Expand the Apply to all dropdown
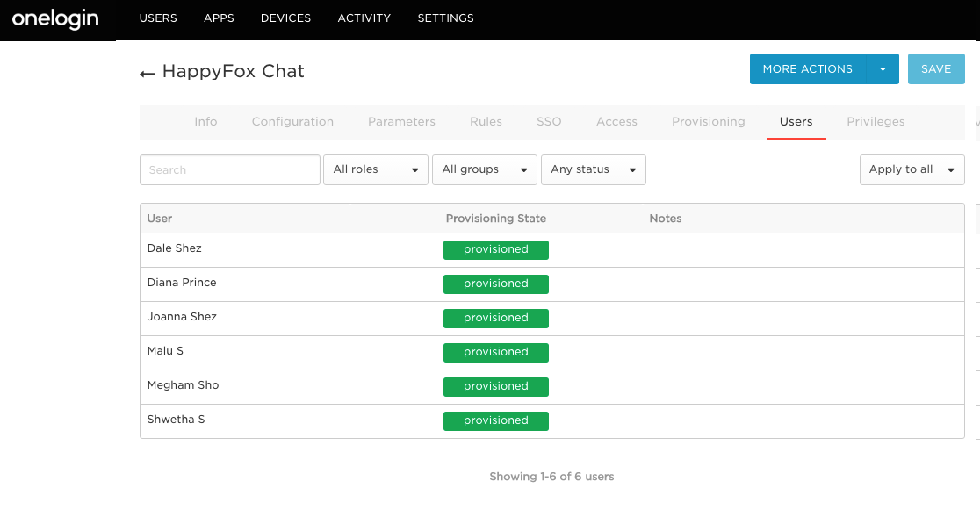 point(912,169)
